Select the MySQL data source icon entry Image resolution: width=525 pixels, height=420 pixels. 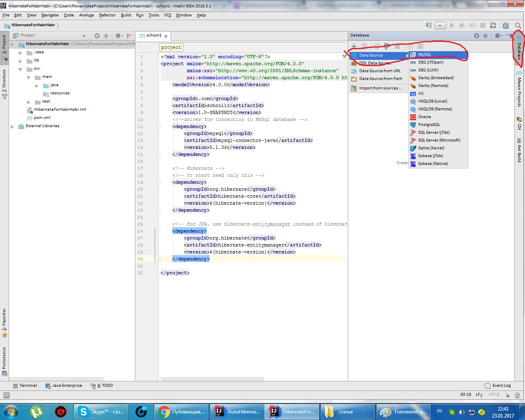pyautogui.click(x=438, y=55)
